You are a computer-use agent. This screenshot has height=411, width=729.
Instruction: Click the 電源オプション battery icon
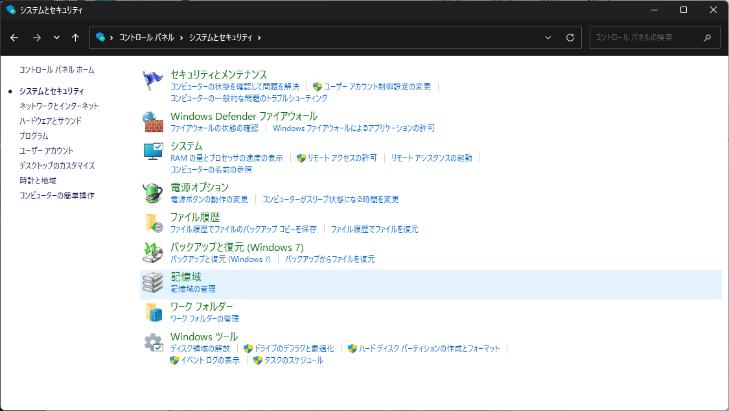click(x=152, y=192)
